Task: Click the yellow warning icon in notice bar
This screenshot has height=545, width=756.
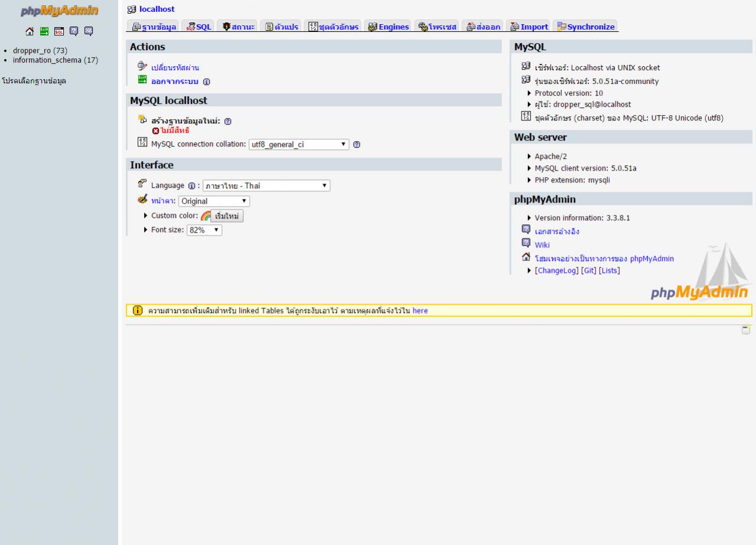Action: coord(137,311)
